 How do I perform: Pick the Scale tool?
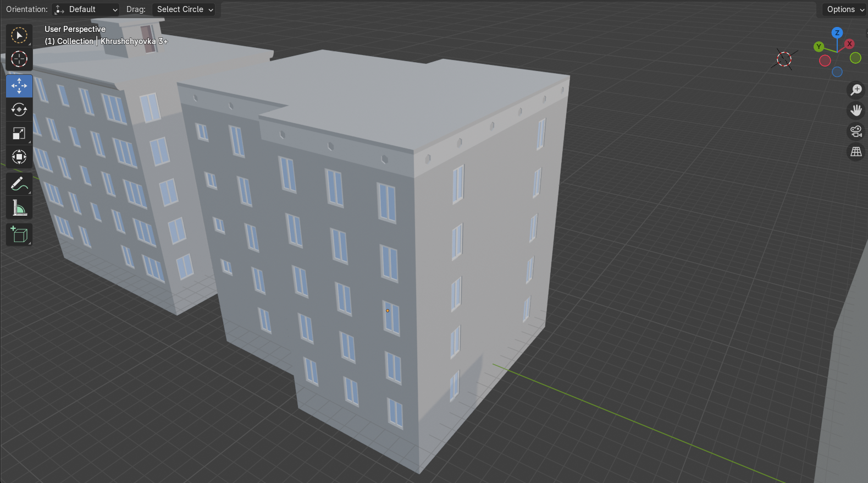click(x=19, y=134)
